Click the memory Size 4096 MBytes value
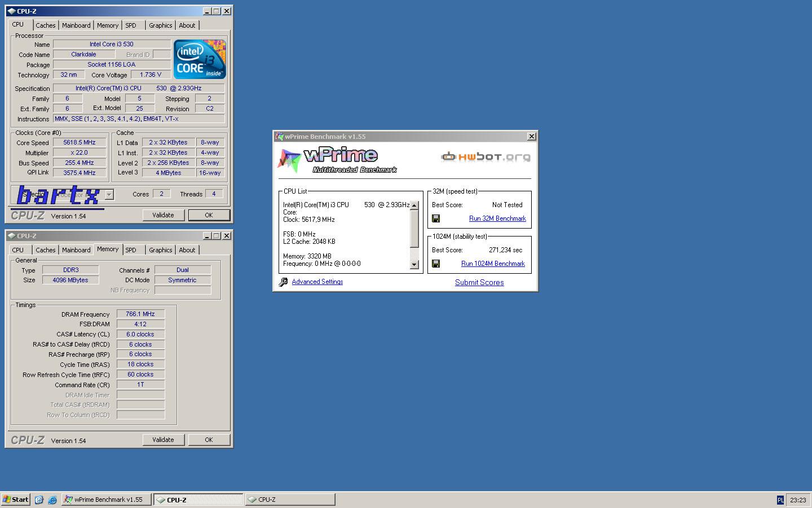This screenshot has height=508, width=812. [70, 280]
